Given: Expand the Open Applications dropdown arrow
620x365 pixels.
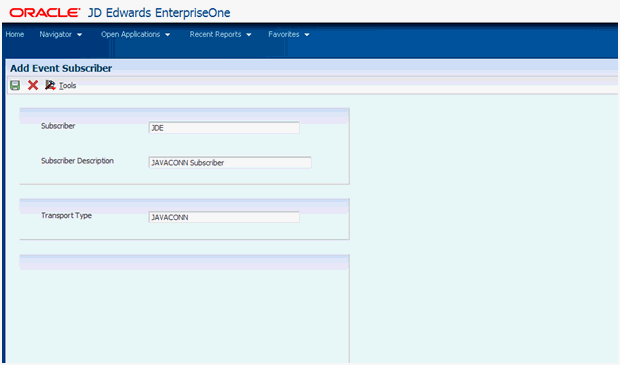Looking at the screenshot, I should click(168, 35).
